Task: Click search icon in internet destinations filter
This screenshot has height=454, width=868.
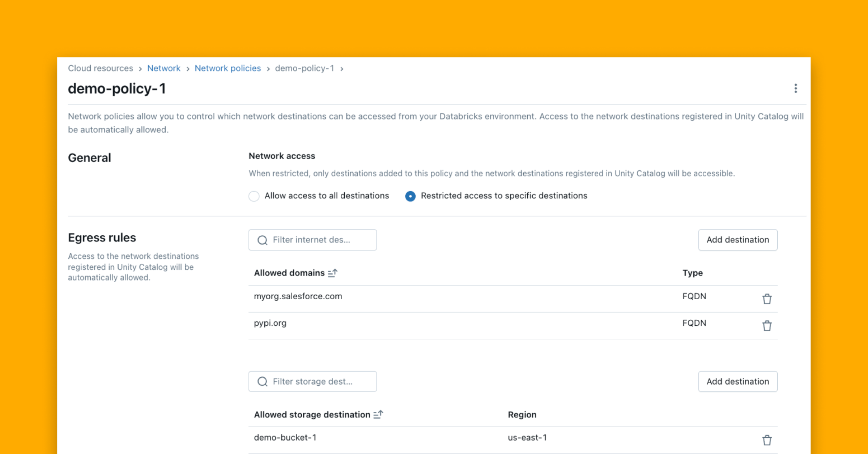Action: tap(263, 240)
